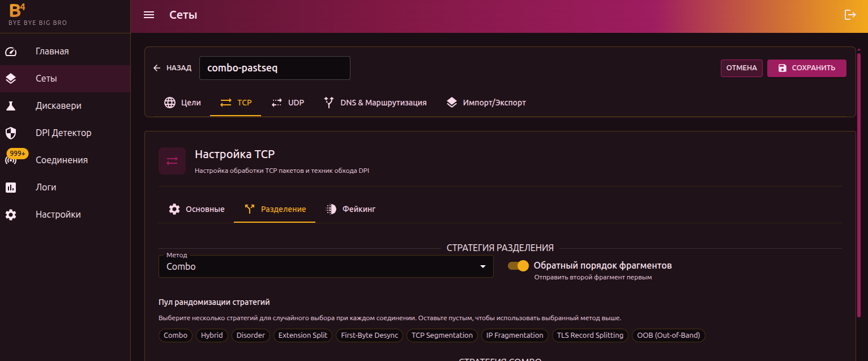
Task: Open the Метод Combo dropdown
Action: click(326, 266)
